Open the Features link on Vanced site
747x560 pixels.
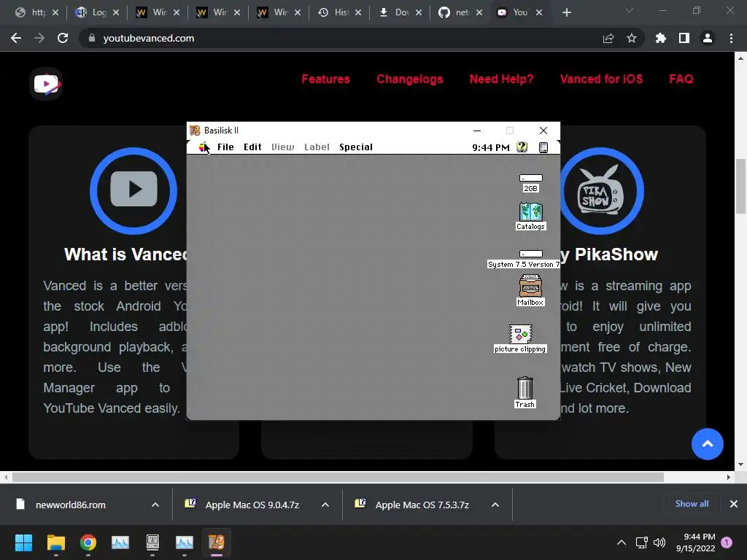pos(326,79)
